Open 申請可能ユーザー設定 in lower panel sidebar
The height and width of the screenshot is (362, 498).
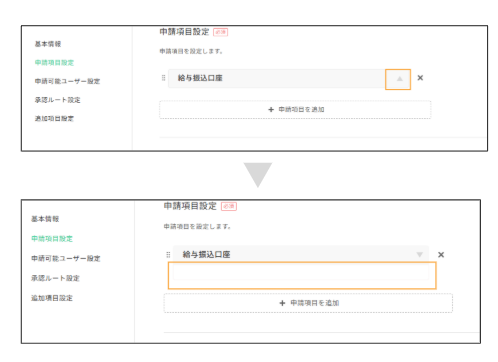tap(66, 258)
